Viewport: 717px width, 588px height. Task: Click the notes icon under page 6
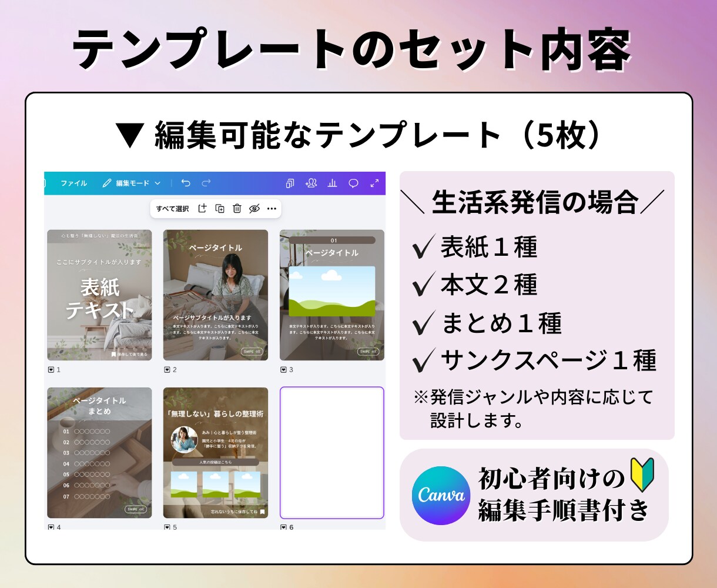pos(284,527)
